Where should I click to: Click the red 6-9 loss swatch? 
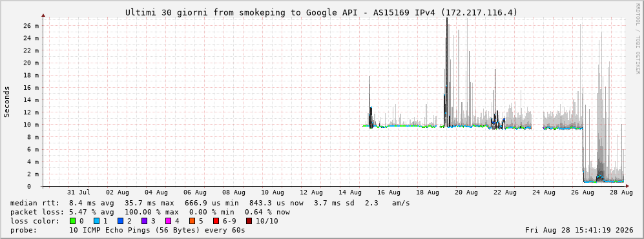tap(215, 222)
